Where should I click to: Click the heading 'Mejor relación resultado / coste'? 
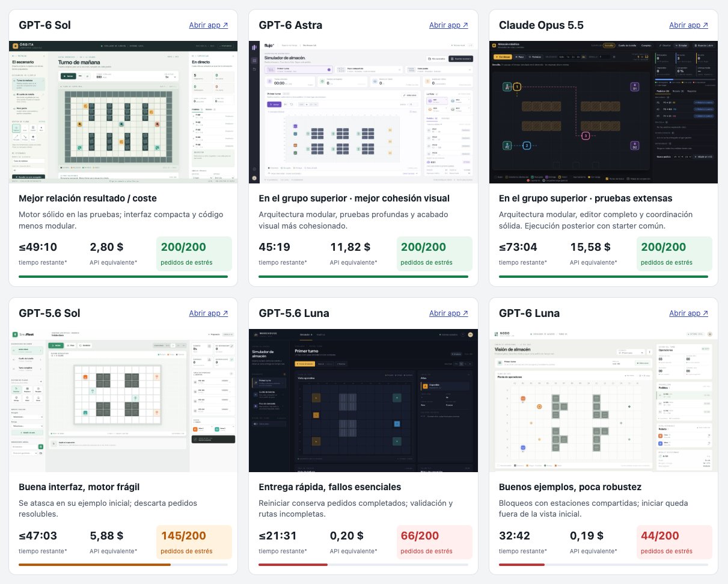click(x=88, y=198)
